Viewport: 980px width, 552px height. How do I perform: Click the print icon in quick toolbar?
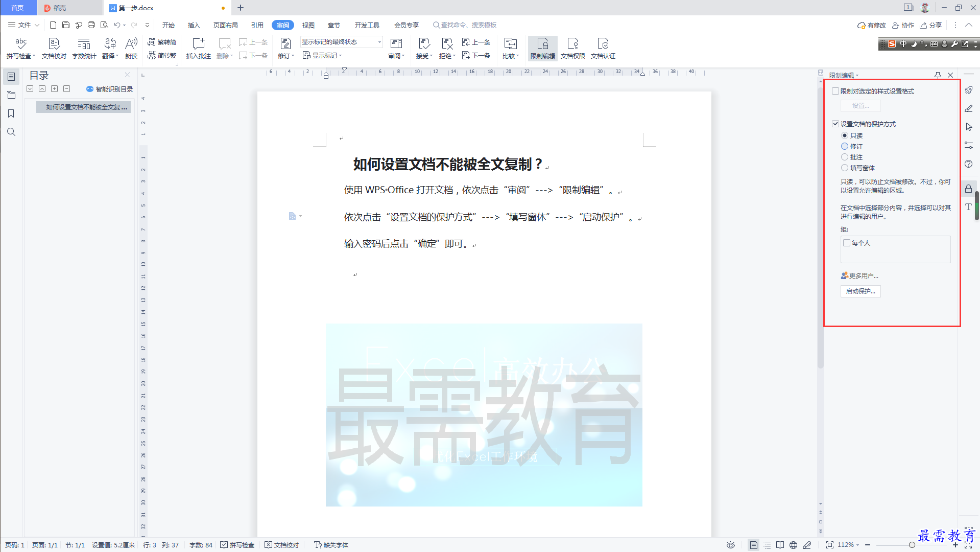pos(91,25)
